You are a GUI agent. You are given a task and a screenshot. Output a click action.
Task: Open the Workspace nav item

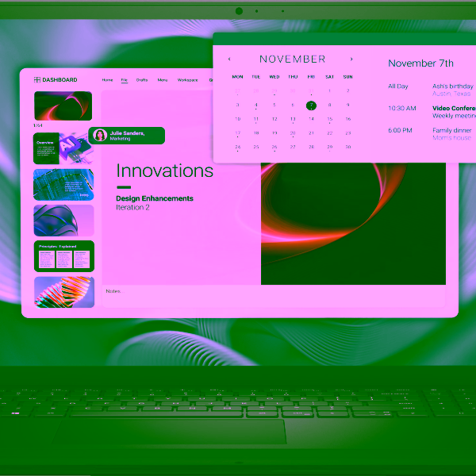click(x=187, y=80)
